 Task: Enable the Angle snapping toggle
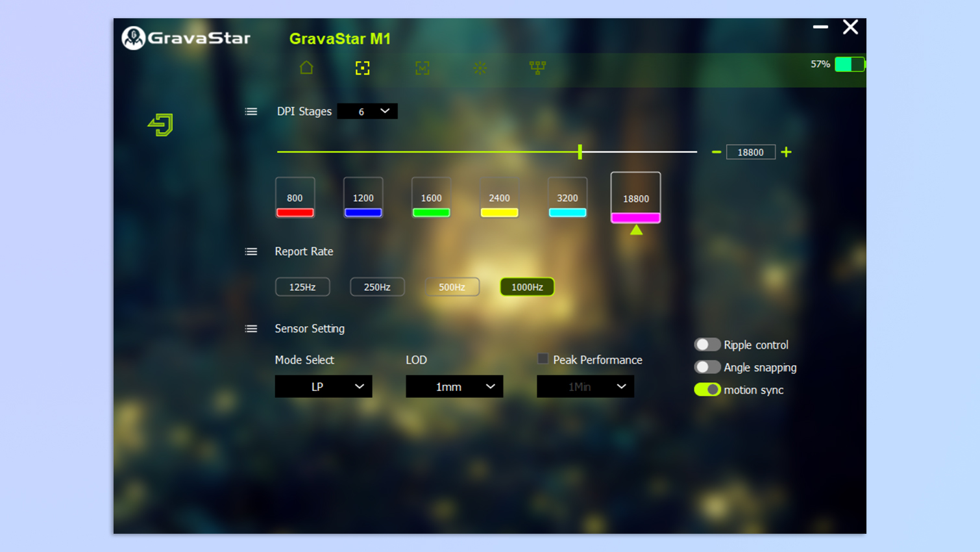(707, 367)
